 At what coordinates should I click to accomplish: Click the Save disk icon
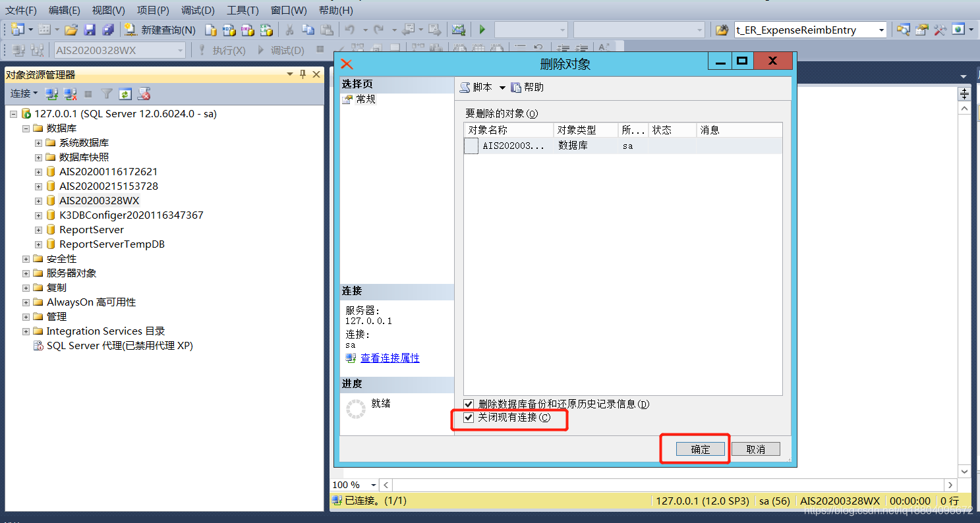[x=90, y=30]
